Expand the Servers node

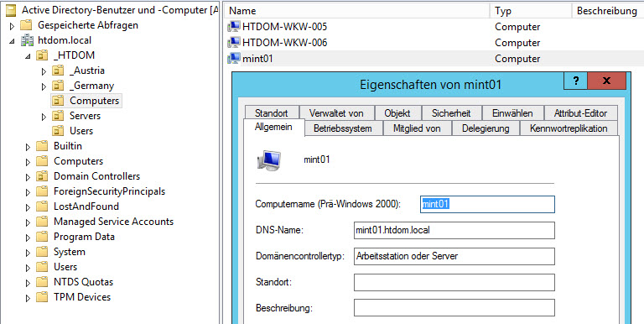(x=44, y=117)
